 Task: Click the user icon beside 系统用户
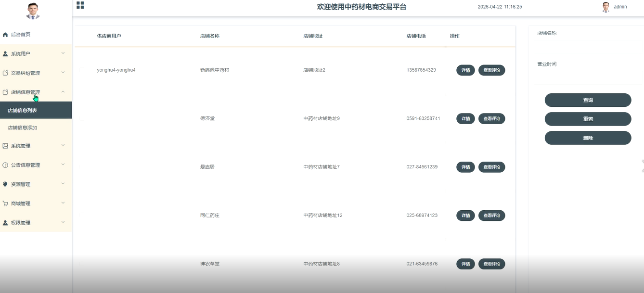click(5, 54)
